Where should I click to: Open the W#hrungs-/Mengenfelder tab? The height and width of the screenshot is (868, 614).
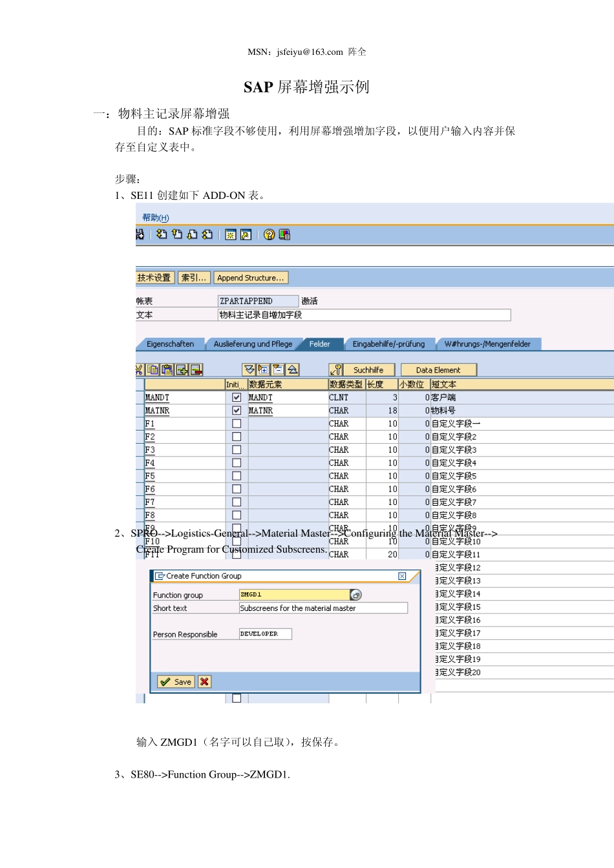487,344
